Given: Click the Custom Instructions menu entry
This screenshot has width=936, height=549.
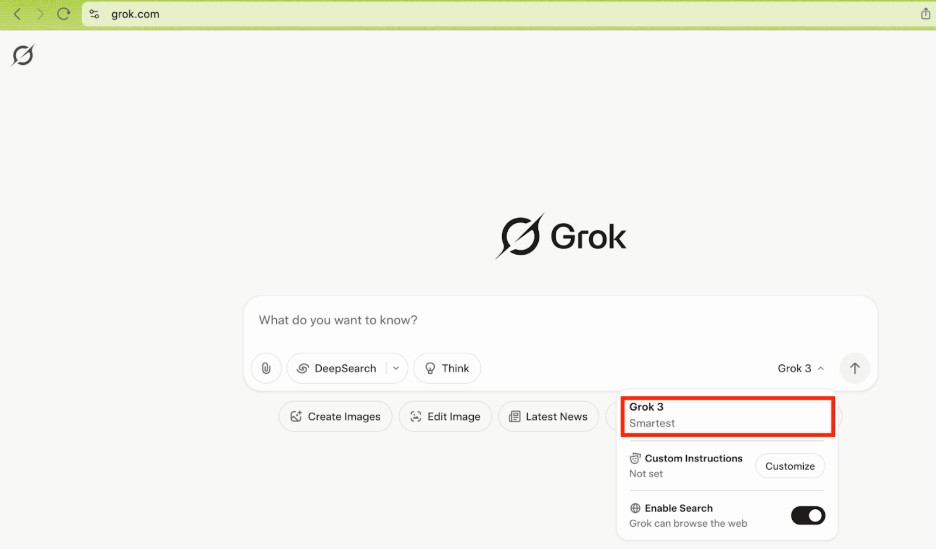Looking at the screenshot, I should click(x=686, y=465).
